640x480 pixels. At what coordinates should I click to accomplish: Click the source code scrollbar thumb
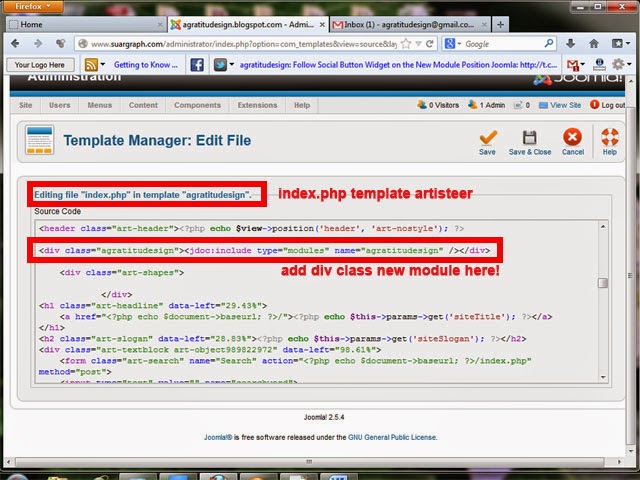point(603,282)
